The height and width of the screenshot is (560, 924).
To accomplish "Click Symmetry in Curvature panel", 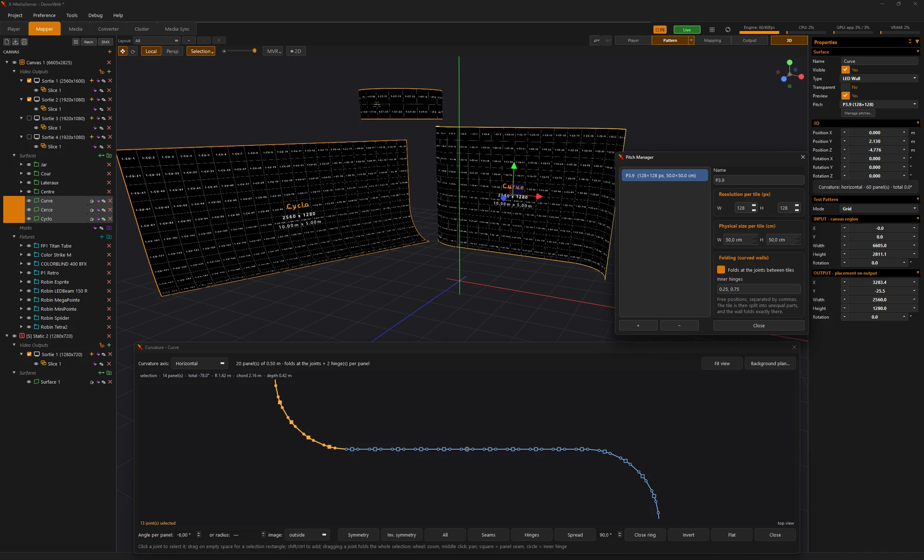I will tap(358, 535).
